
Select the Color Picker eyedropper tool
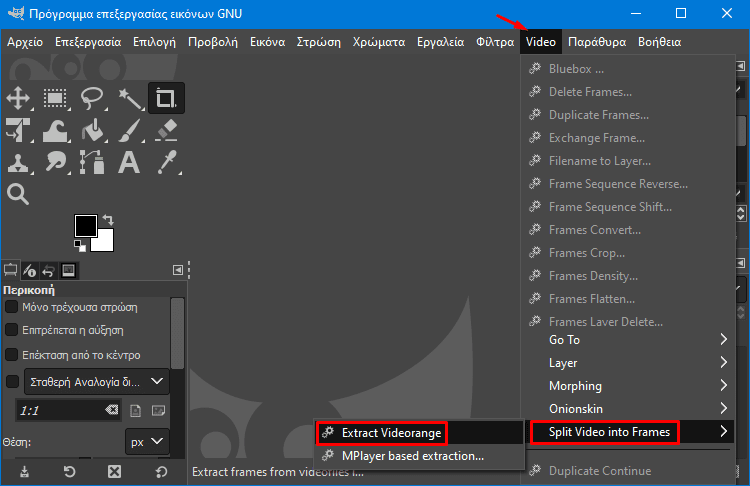[x=166, y=162]
